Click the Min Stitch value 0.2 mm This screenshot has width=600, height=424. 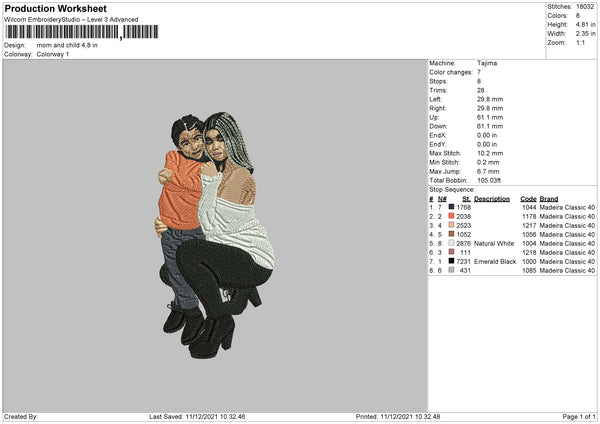488,163
